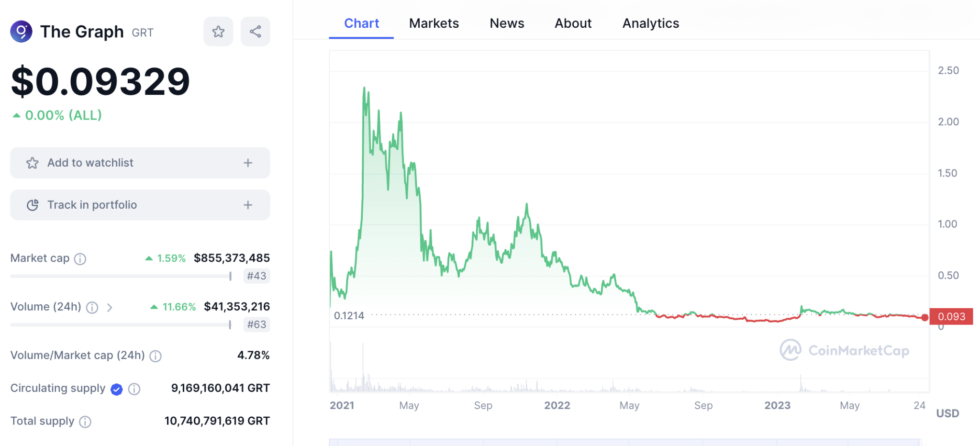Screen dimensions: 980x446
Task: Click Add to watchlist button
Action: coord(140,163)
